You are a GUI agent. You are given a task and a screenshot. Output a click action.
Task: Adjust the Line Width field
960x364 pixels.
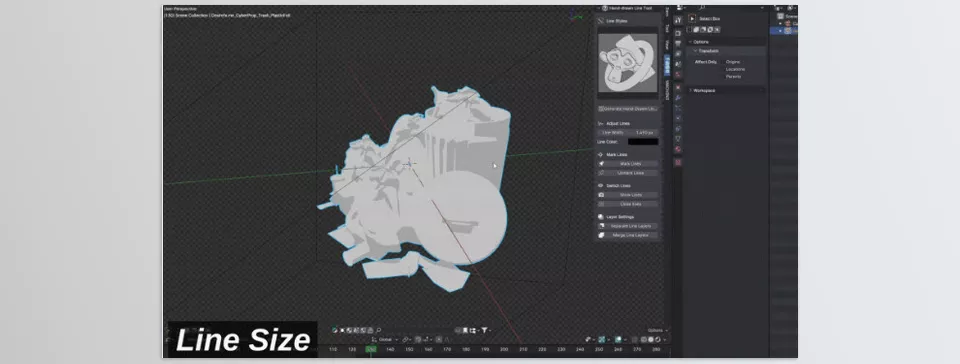point(628,133)
